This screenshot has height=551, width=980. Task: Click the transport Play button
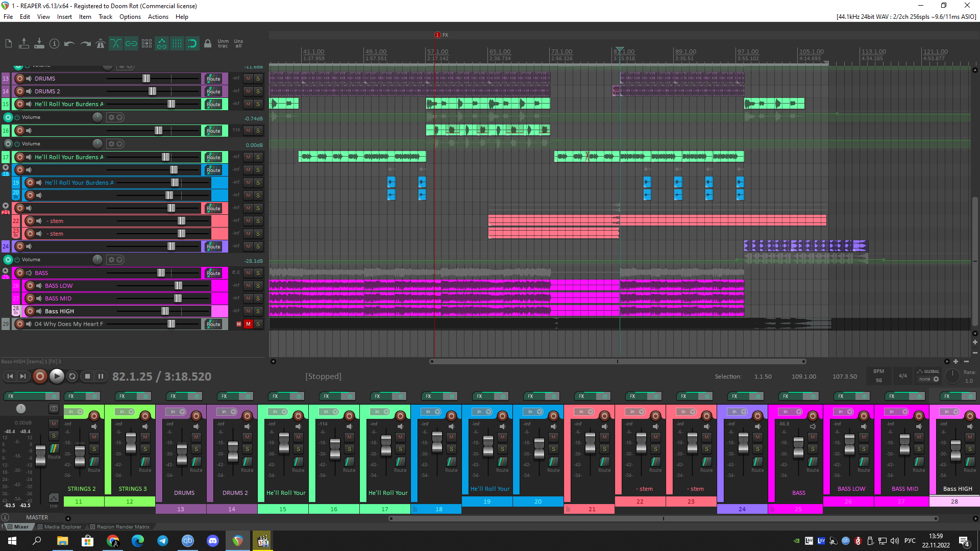pos(57,377)
